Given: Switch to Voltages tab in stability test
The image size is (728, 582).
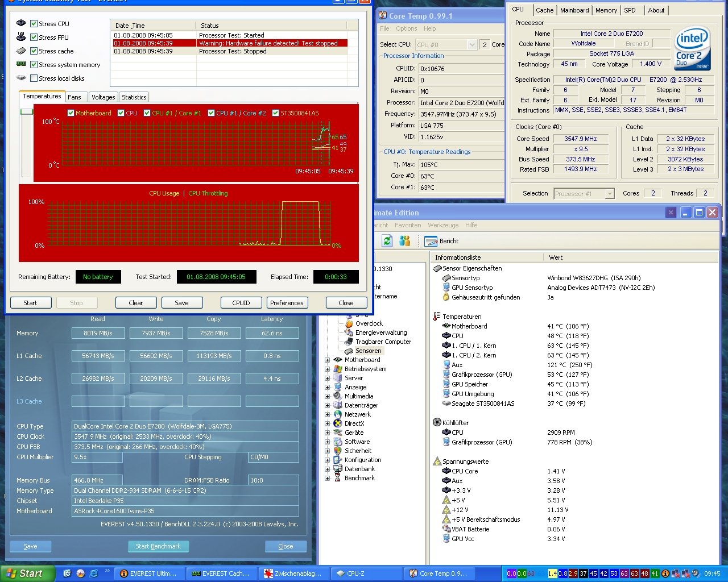Looking at the screenshot, I should pos(104,97).
